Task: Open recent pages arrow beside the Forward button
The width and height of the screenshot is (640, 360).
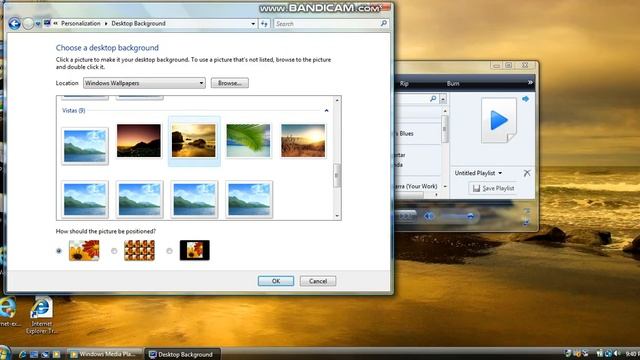Action: (38, 24)
